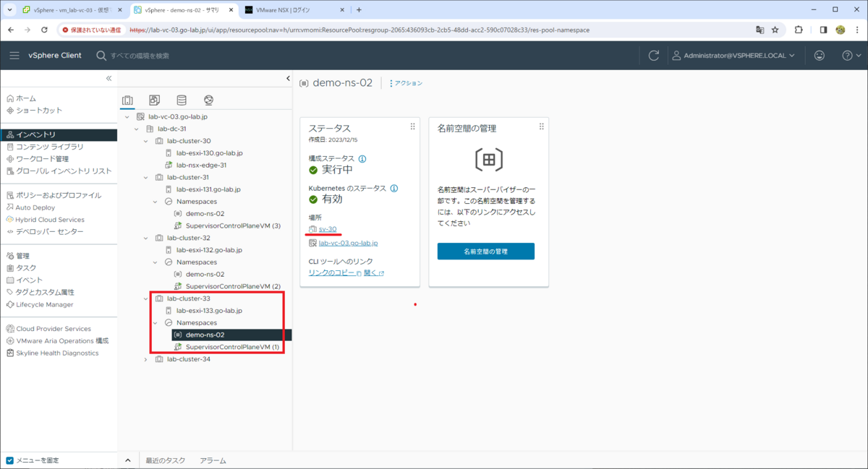Select the Hosts and Clusters inventory view icon
868x469 pixels.
click(x=127, y=100)
